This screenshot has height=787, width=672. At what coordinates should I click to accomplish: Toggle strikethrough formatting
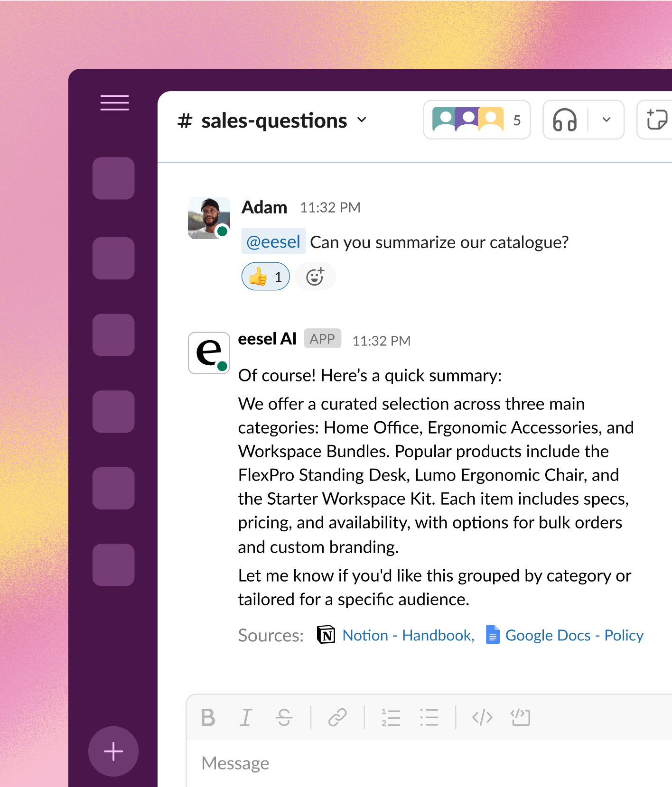pos(284,717)
